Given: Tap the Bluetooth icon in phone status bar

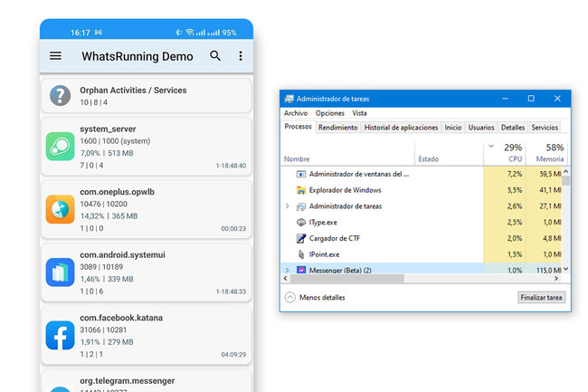Looking at the screenshot, I should click(x=178, y=33).
